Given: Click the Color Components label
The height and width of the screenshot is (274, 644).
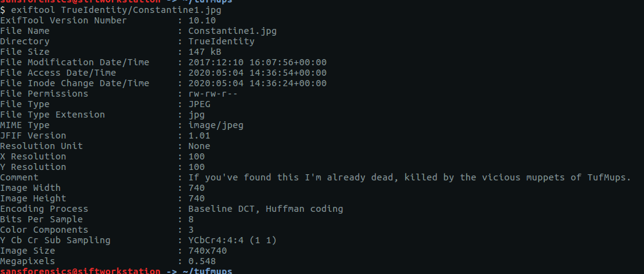Looking at the screenshot, I should (44, 230).
